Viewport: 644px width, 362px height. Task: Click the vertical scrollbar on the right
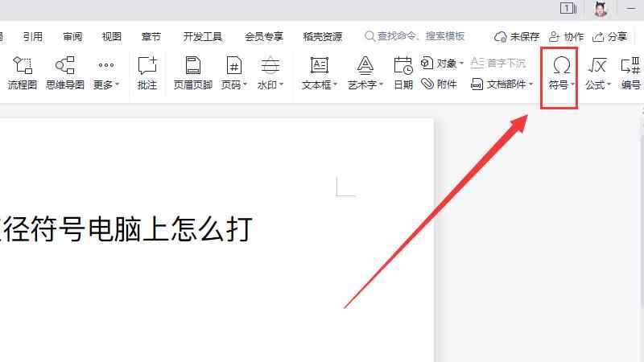click(642, 222)
